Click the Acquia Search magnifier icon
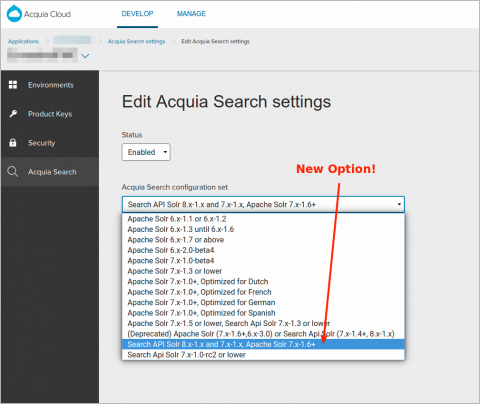Screen dimensions: 480x404 pyautogui.click(x=13, y=172)
